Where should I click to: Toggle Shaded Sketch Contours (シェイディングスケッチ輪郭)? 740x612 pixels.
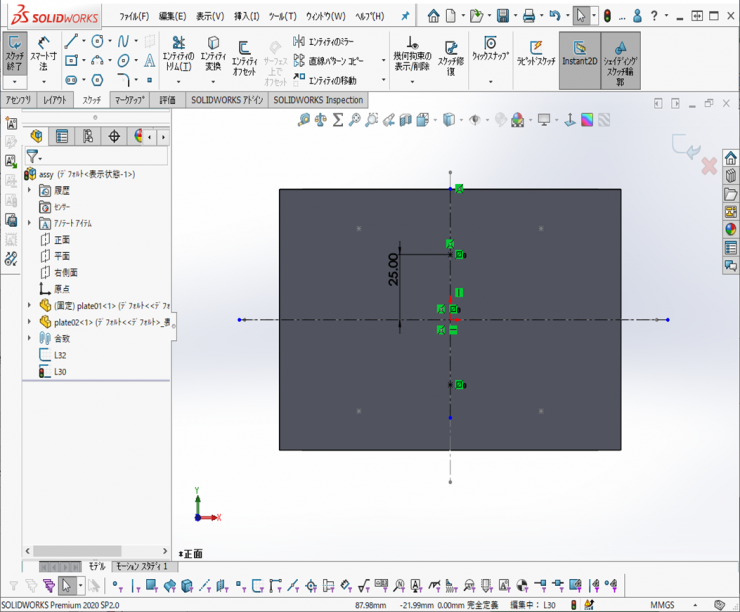coord(620,55)
